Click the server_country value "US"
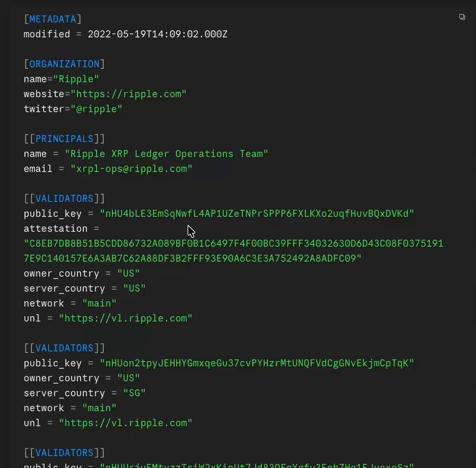 click(134, 288)
